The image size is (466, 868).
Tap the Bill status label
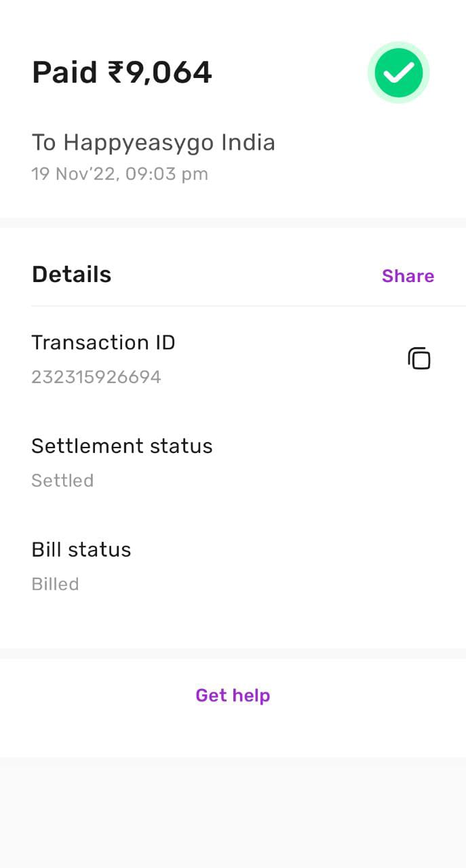click(x=81, y=549)
